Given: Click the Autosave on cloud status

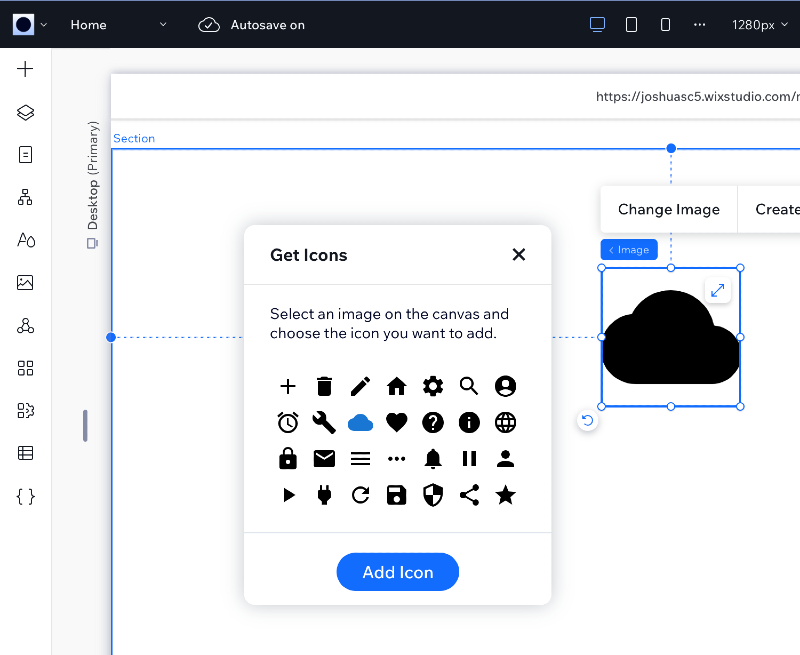Looking at the screenshot, I should 251,24.
